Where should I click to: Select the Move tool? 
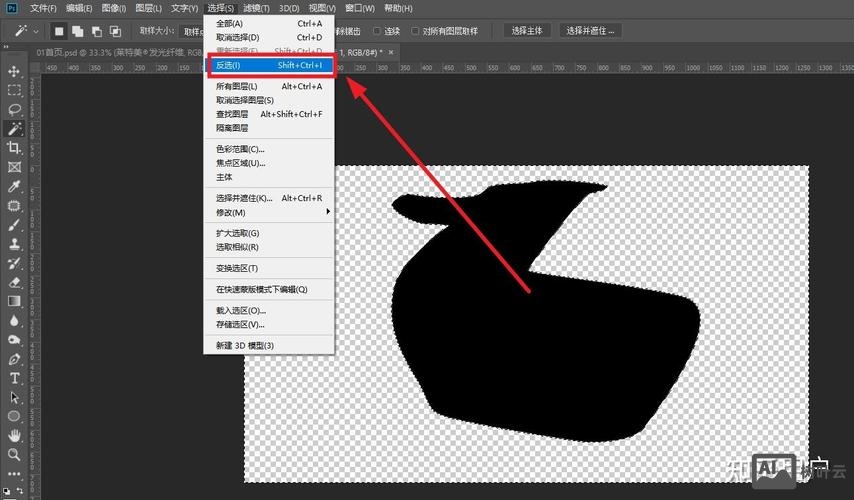[x=14, y=71]
